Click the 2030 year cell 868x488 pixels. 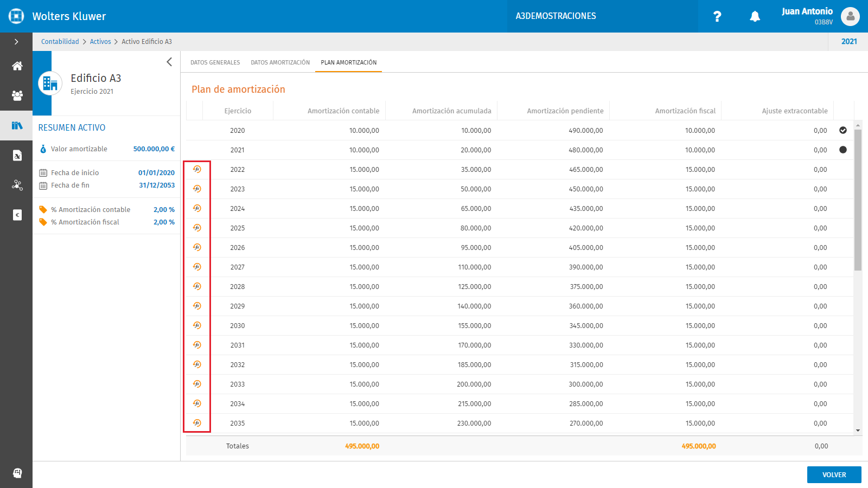238,325
